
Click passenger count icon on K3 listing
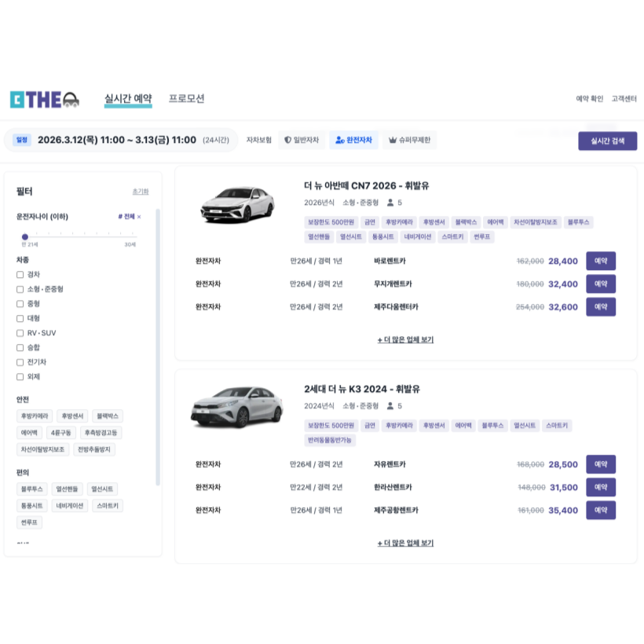390,406
